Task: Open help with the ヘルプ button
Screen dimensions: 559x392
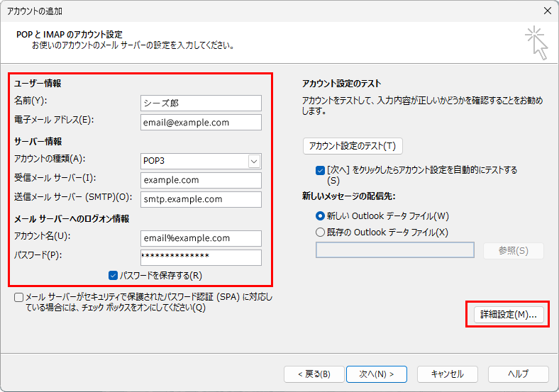Action: pyautogui.click(x=518, y=374)
